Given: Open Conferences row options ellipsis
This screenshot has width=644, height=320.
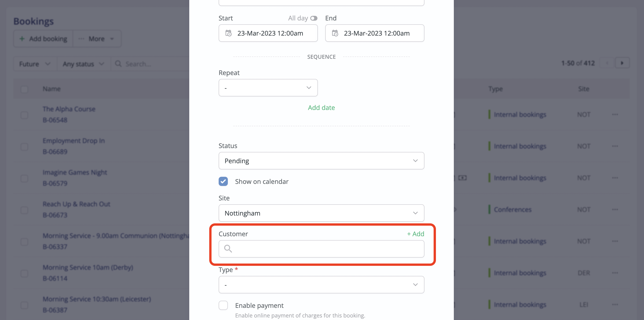Looking at the screenshot, I should (x=615, y=210).
